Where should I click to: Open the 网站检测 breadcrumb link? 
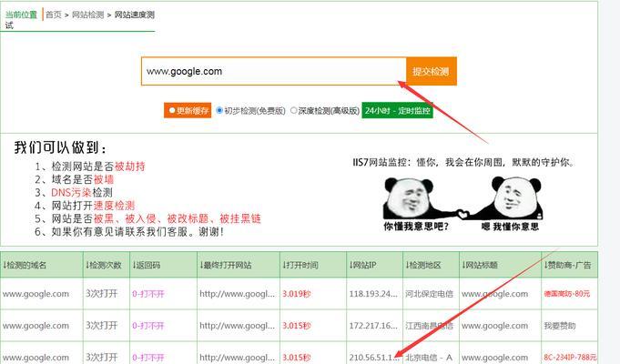[x=87, y=15]
